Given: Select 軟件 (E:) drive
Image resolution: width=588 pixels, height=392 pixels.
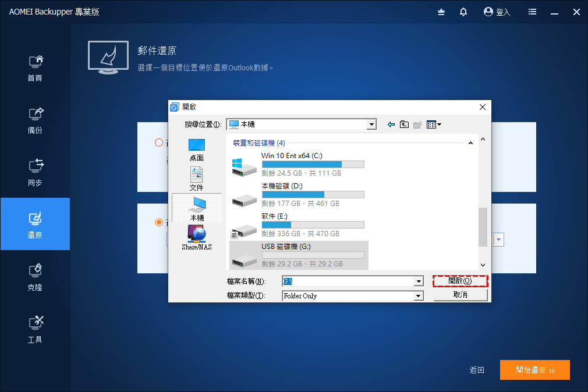Looking at the screenshot, I should [299, 225].
